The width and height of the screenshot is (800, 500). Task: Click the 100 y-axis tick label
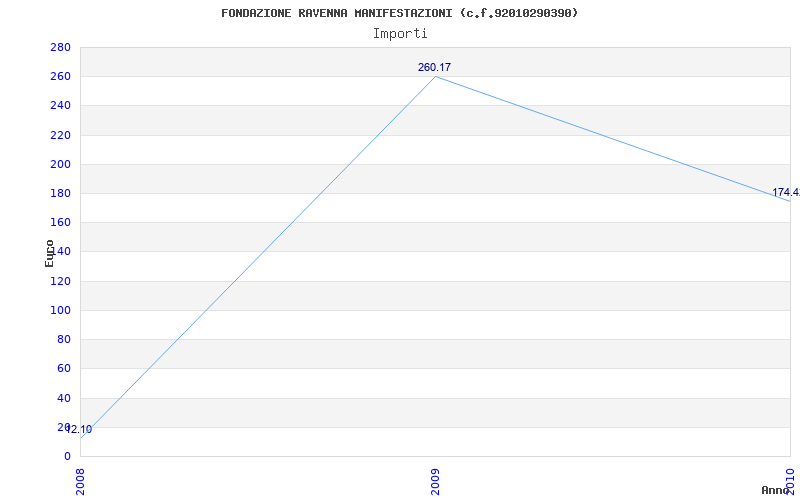60,310
